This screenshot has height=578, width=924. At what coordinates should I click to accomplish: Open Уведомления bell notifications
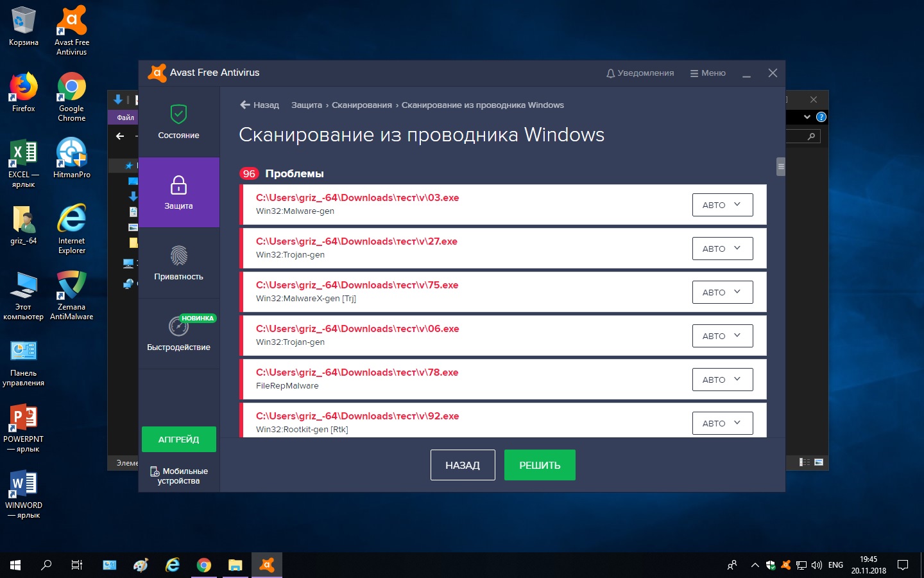pos(640,73)
